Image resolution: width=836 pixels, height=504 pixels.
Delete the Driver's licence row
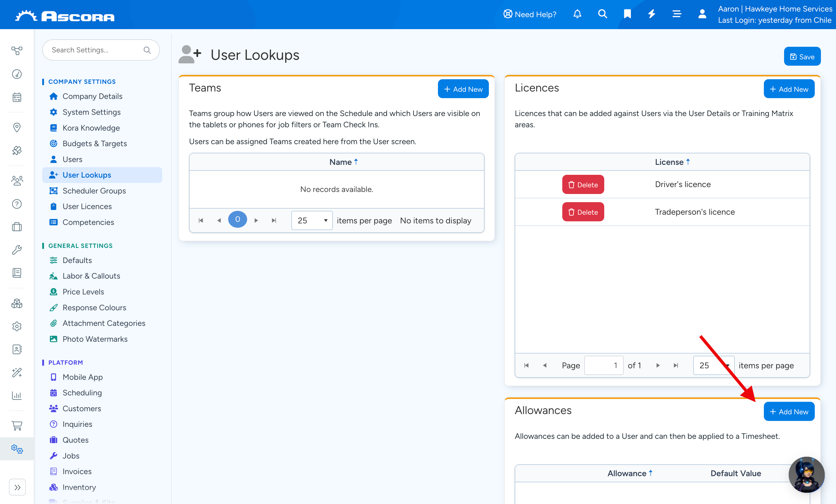click(x=583, y=184)
